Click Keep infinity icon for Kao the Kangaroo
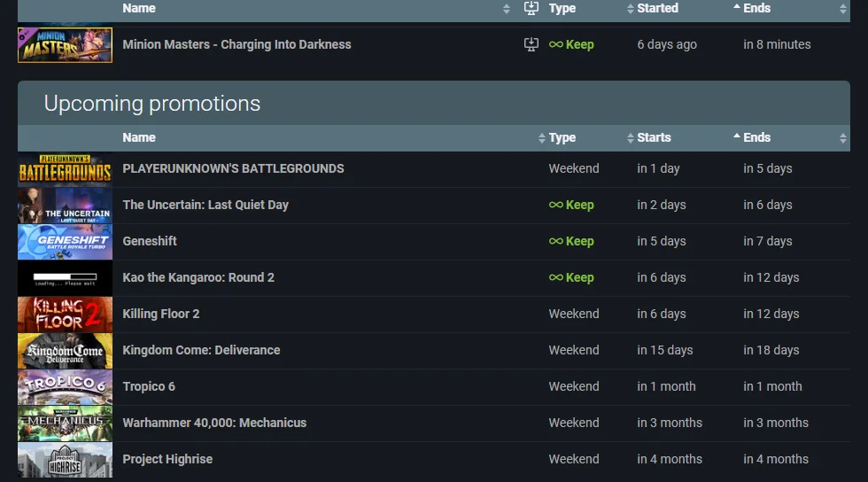Viewport: 868px width, 482px height. 556,277
